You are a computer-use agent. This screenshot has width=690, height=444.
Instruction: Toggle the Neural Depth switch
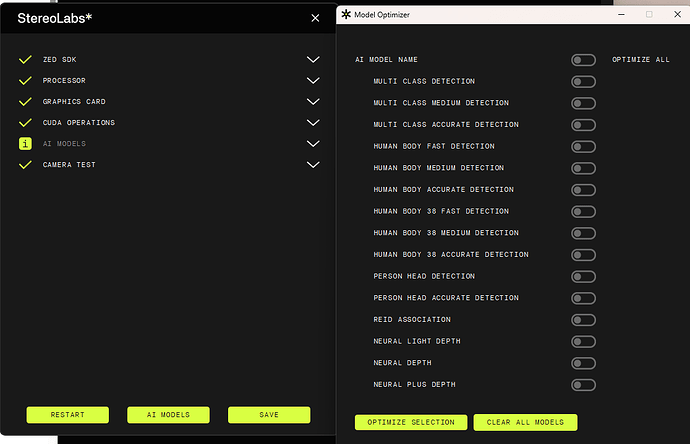point(584,363)
